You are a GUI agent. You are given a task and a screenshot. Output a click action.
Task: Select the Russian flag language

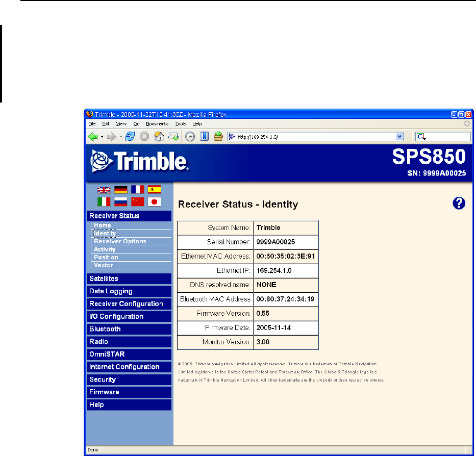[121, 202]
